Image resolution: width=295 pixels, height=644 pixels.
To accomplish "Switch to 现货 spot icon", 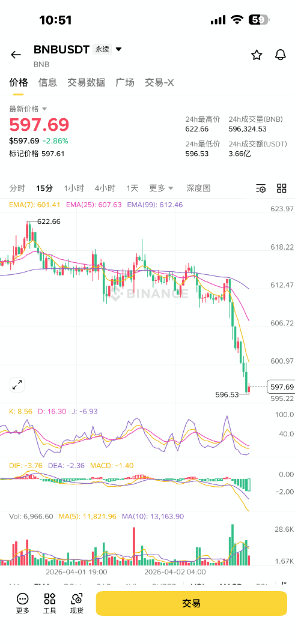I will click(77, 603).
